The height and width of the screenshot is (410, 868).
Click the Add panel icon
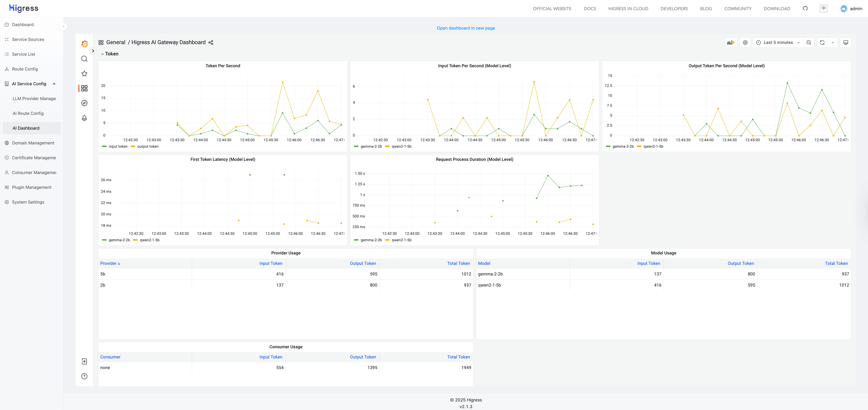point(730,43)
